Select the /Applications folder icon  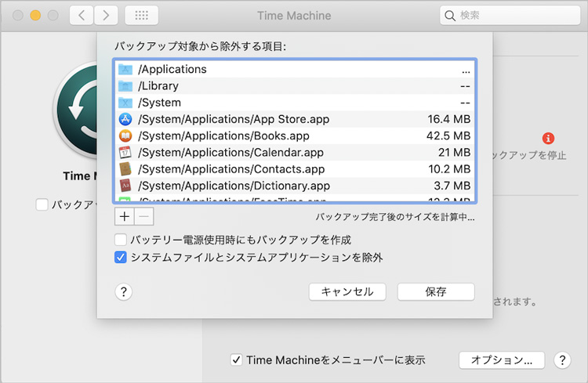tap(125, 70)
